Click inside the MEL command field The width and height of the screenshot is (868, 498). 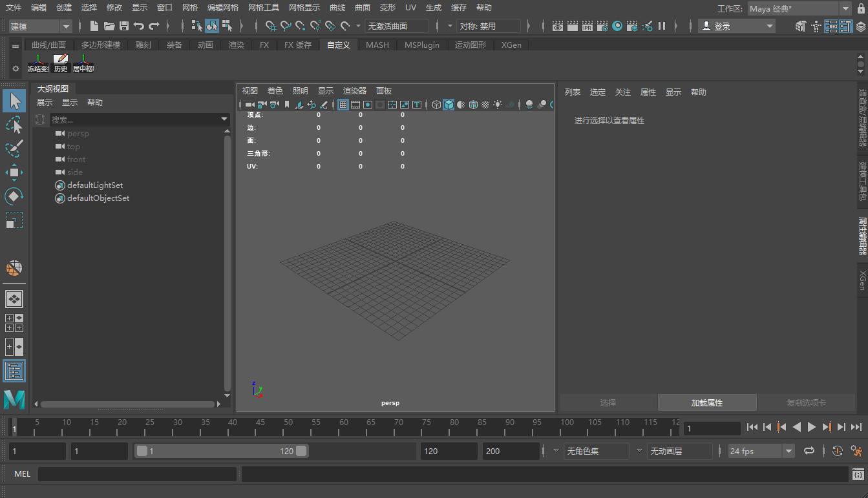point(136,473)
